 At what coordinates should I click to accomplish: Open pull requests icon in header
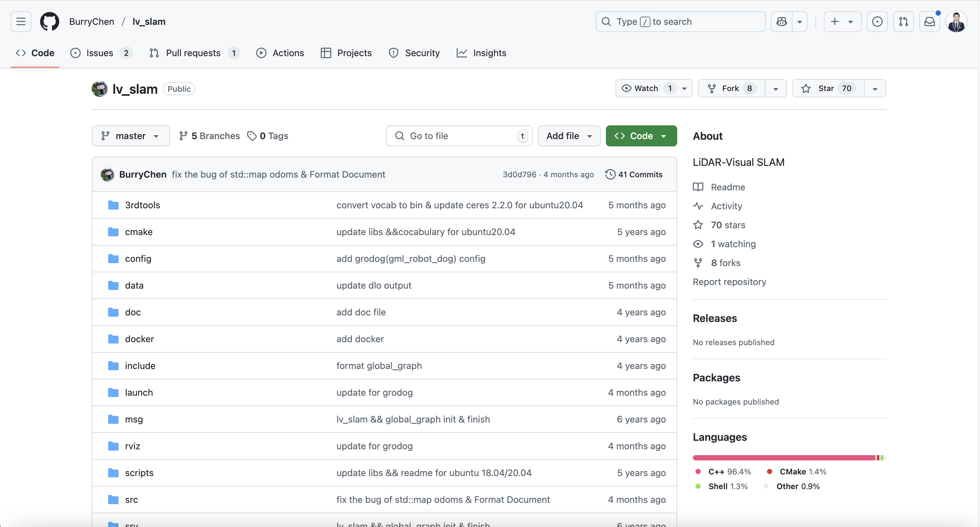tap(903, 22)
